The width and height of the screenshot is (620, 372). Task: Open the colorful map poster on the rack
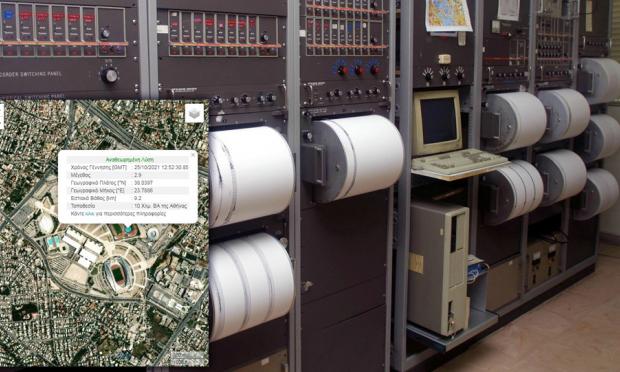coord(448,15)
